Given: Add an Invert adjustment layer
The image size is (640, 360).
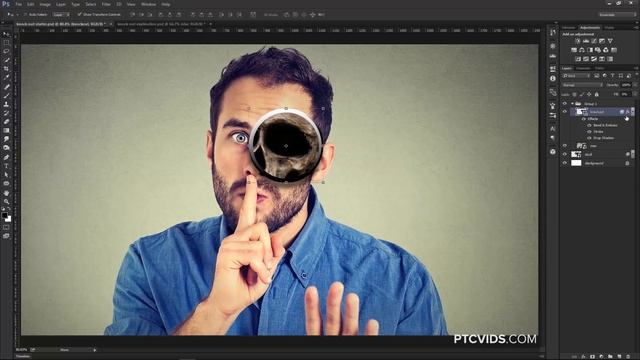Looking at the screenshot, I should (x=578, y=59).
